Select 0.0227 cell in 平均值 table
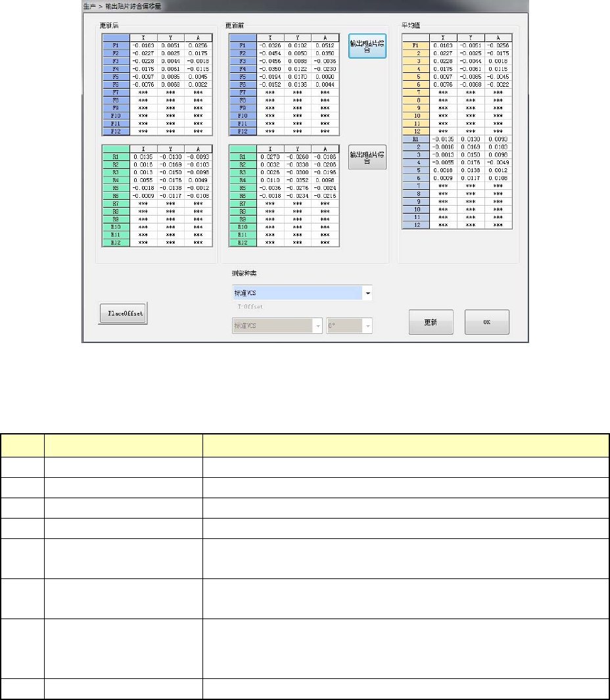 (444, 54)
